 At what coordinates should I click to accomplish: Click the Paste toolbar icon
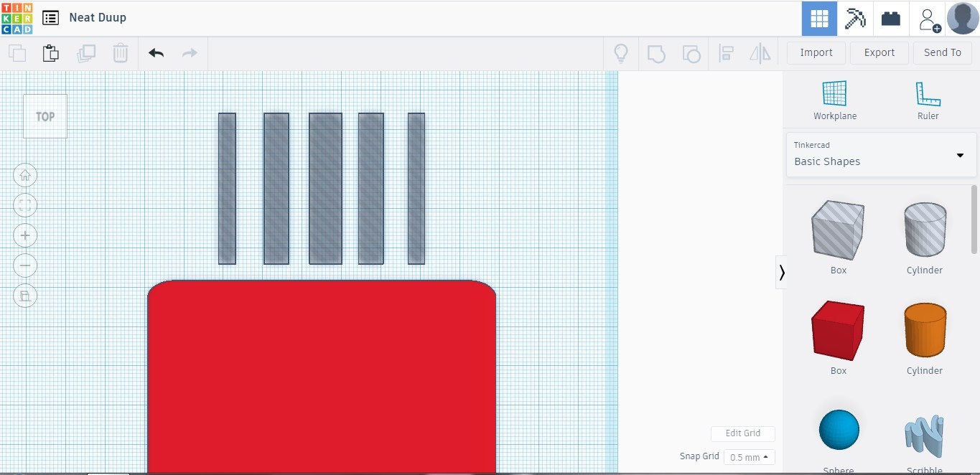(x=50, y=53)
